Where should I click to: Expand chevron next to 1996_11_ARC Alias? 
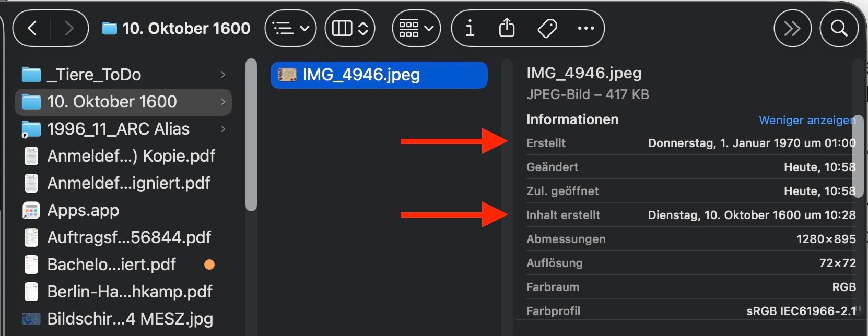point(223,129)
